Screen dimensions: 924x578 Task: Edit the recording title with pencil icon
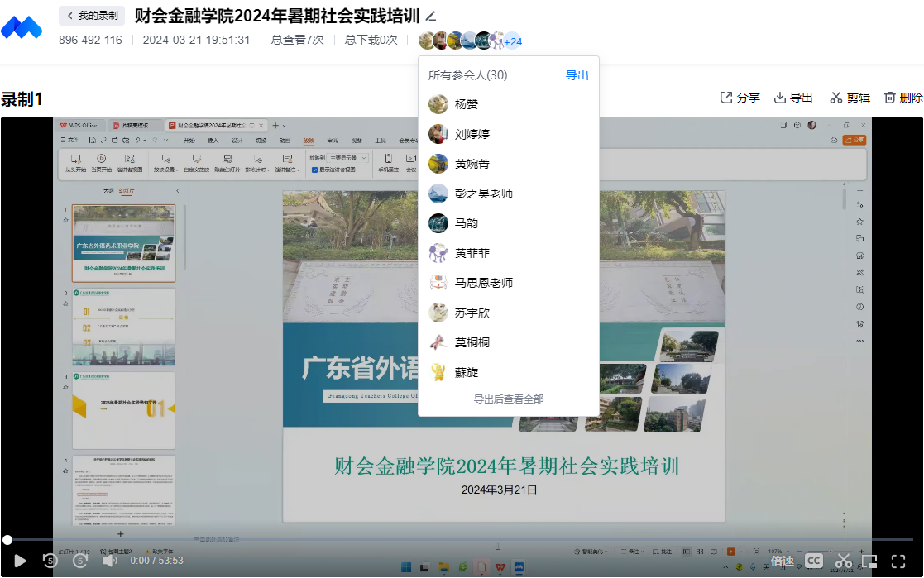coord(430,16)
